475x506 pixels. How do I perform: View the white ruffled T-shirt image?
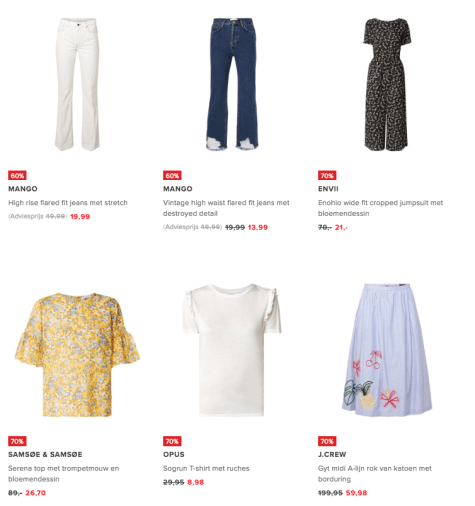[x=232, y=350]
